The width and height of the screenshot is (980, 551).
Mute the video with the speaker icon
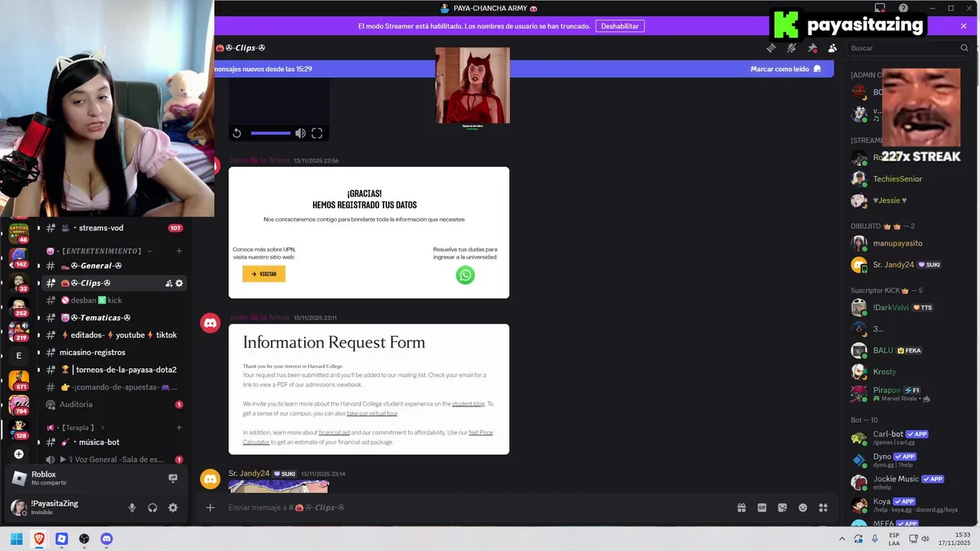click(x=300, y=133)
